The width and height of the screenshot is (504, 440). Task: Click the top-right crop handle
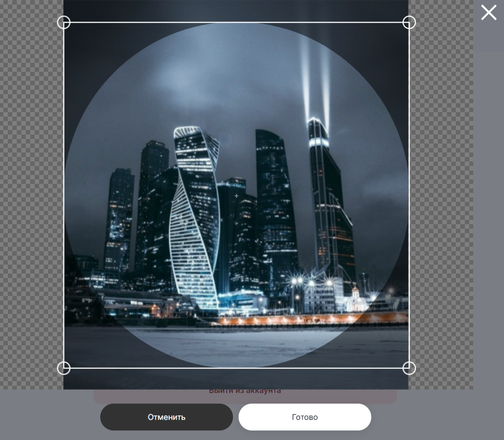pos(409,22)
